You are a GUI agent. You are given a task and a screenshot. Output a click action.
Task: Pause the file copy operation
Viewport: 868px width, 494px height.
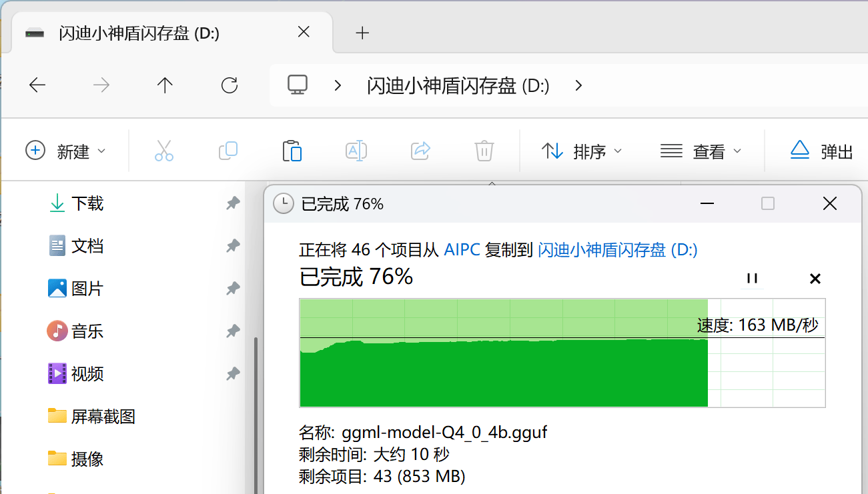(752, 279)
